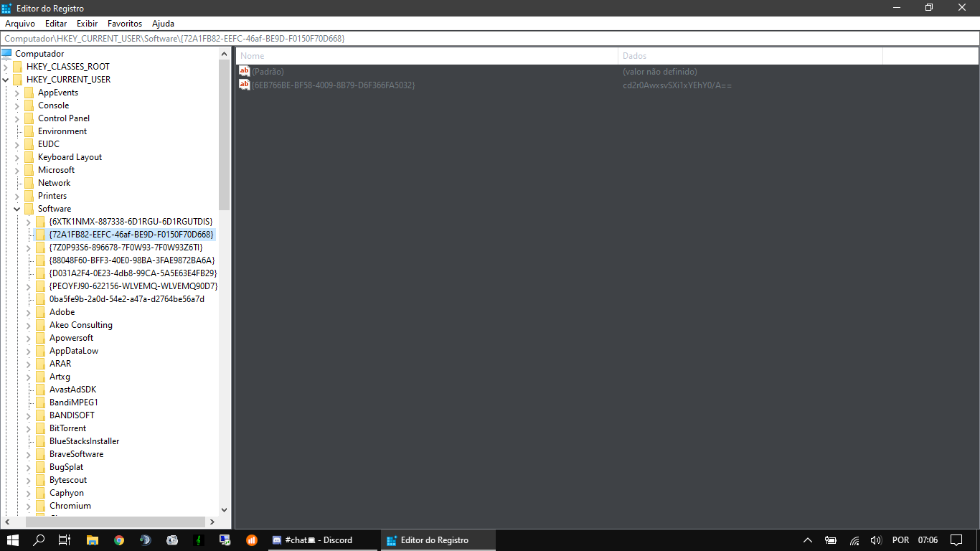Click the HKEY_CURRENT_USER folder icon
Screen dimensions: 980x551
pyautogui.click(x=18, y=80)
